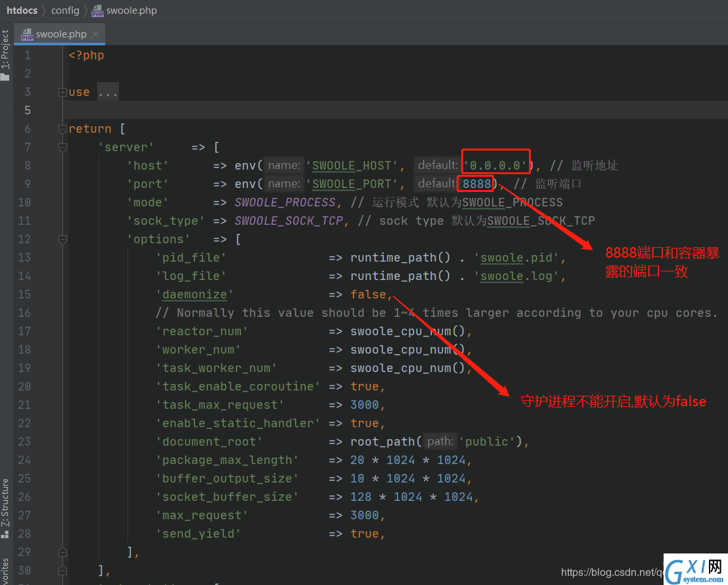Click the 'enable_static_handler' key
The image size is (728, 585).
(x=238, y=423)
